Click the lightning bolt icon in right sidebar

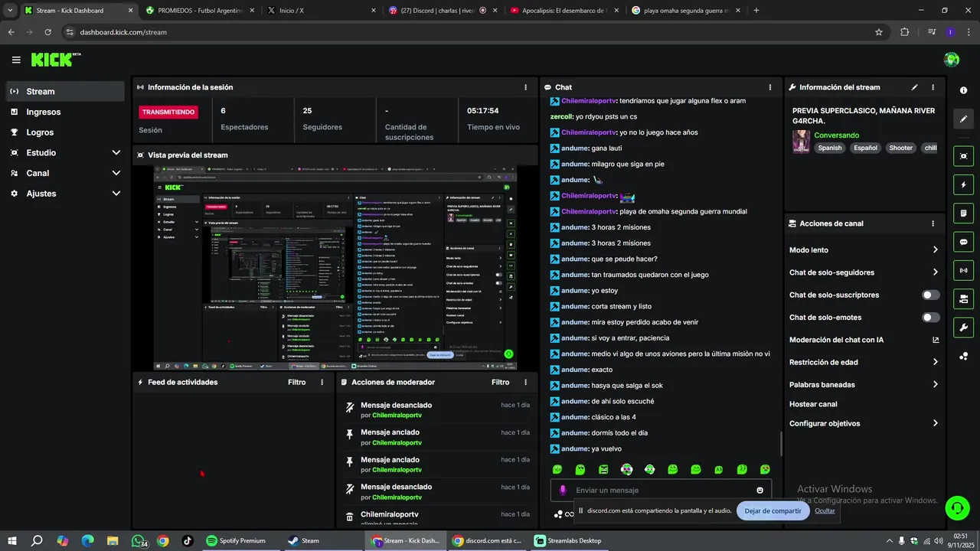click(963, 184)
